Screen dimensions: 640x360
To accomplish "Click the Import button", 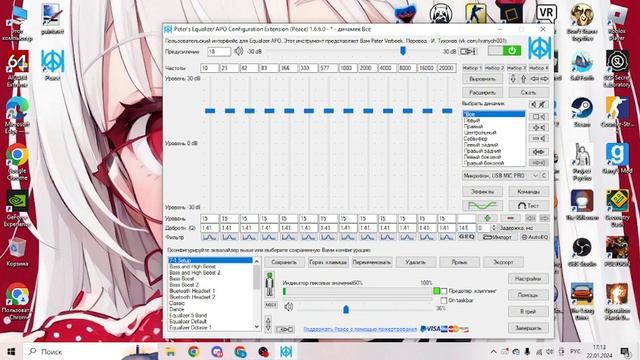I will [497, 237].
